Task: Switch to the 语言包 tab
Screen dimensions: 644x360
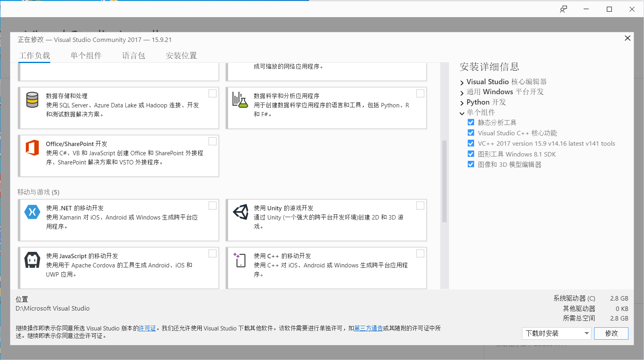Action: (x=134, y=55)
